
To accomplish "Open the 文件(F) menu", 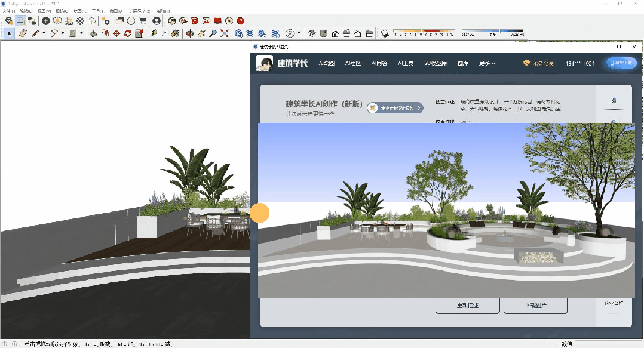I will [8, 11].
